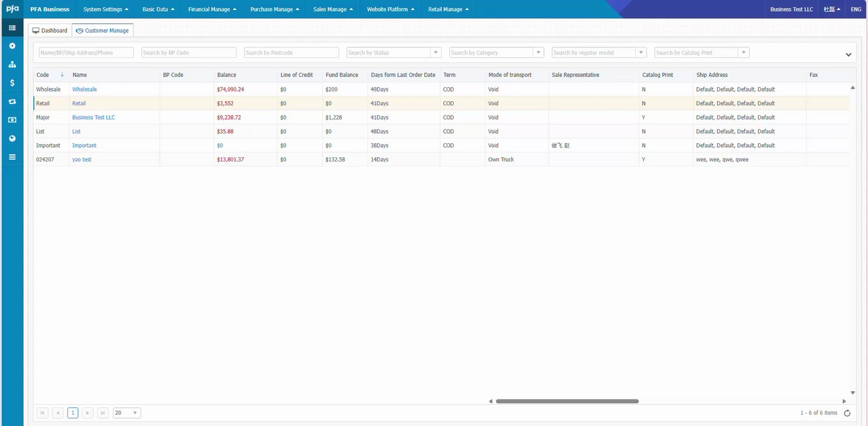Viewport: 868px width, 426px height.
Task: Open the Business Test LLC customer link
Action: pyautogui.click(x=93, y=118)
